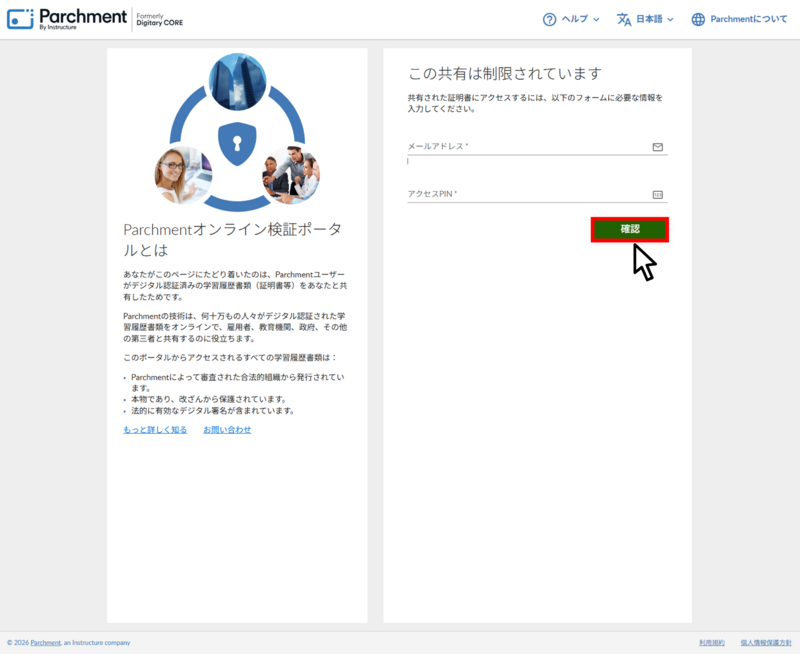Click the question mark help icon

click(549, 19)
